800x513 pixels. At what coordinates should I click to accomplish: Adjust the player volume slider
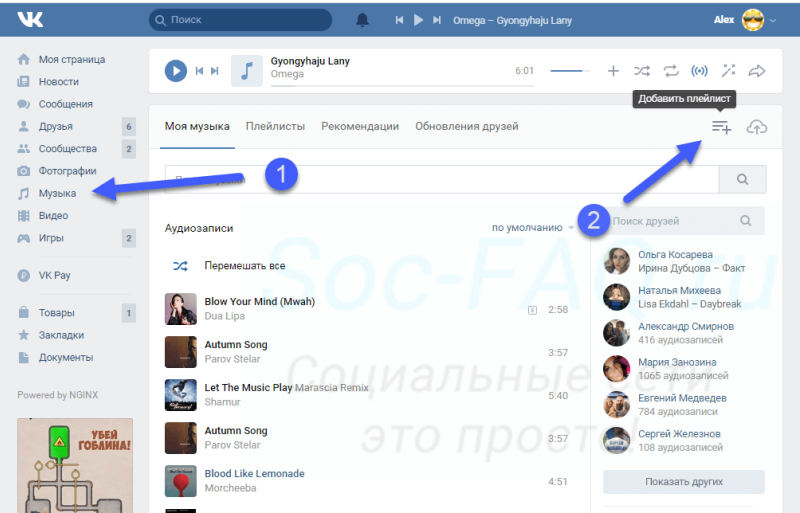(x=570, y=71)
